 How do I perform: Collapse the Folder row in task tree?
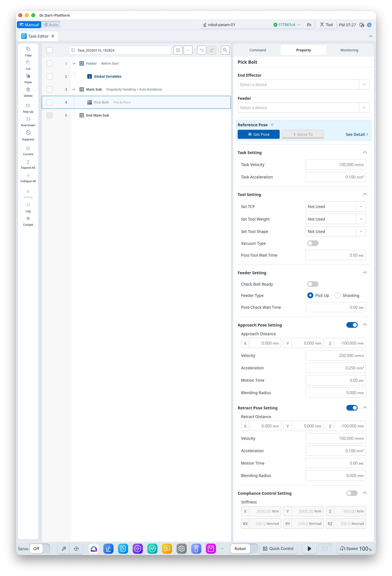point(74,63)
